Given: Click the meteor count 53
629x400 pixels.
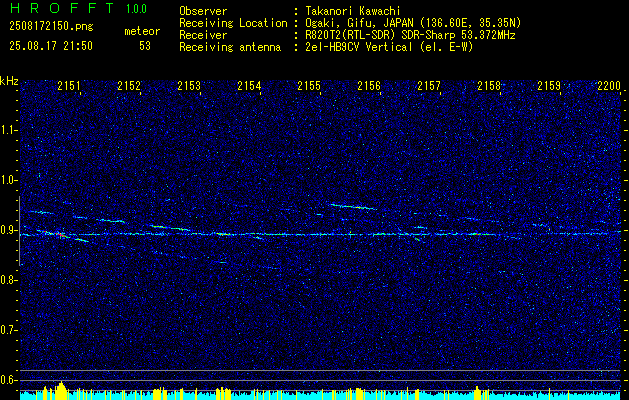Looking at the screenshot, I should pyautogui.click(x=145, y=46).
